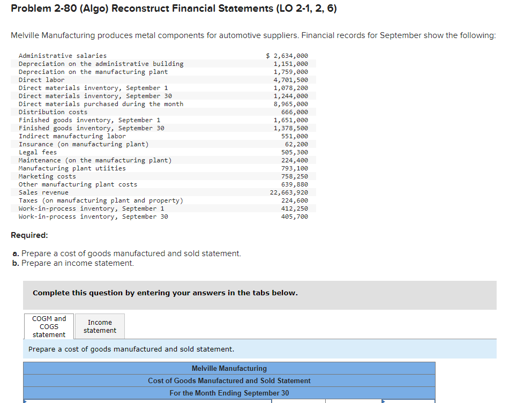
Task: Click Direct materials inventory, September 1
Action: point(93,88)
